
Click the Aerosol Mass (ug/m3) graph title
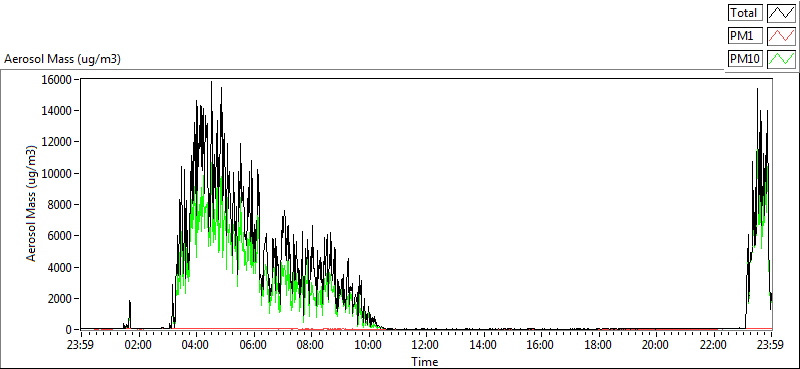62,59
